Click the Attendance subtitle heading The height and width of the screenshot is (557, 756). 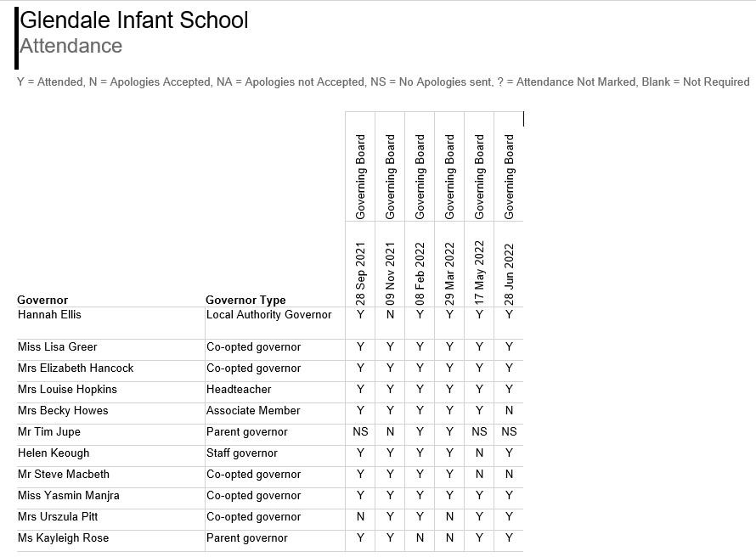(71, 46)
